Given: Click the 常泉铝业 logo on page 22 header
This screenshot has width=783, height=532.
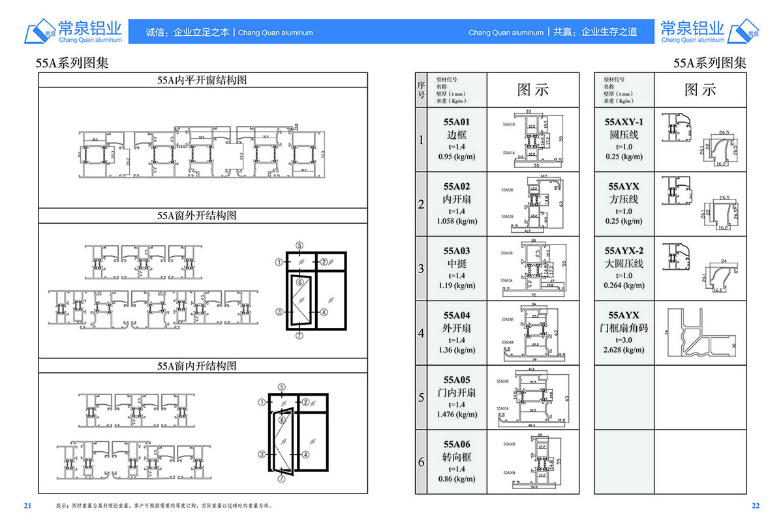Looking at the screenshot, I should (710, 31).
